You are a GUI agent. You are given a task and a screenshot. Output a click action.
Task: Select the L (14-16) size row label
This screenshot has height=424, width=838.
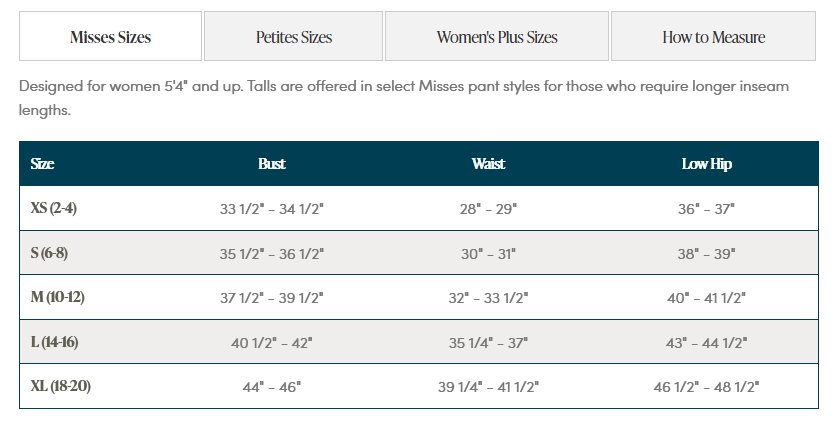pos(54,342)
